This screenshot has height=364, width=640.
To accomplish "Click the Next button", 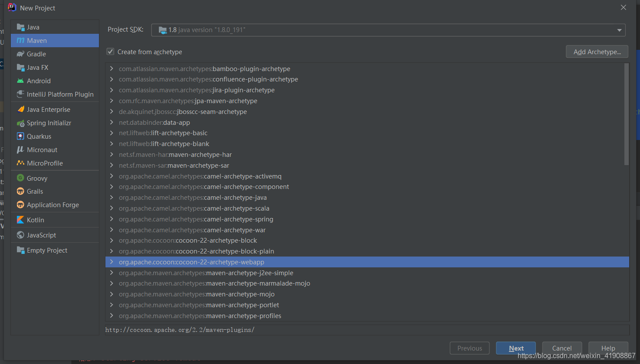I will pos(516,348).
